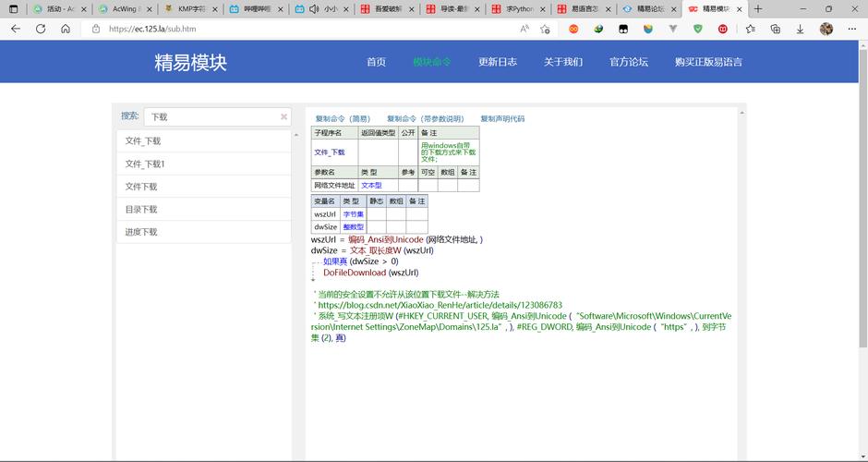
Task: Switch to the KMP字符 tab
Action: 191,9
